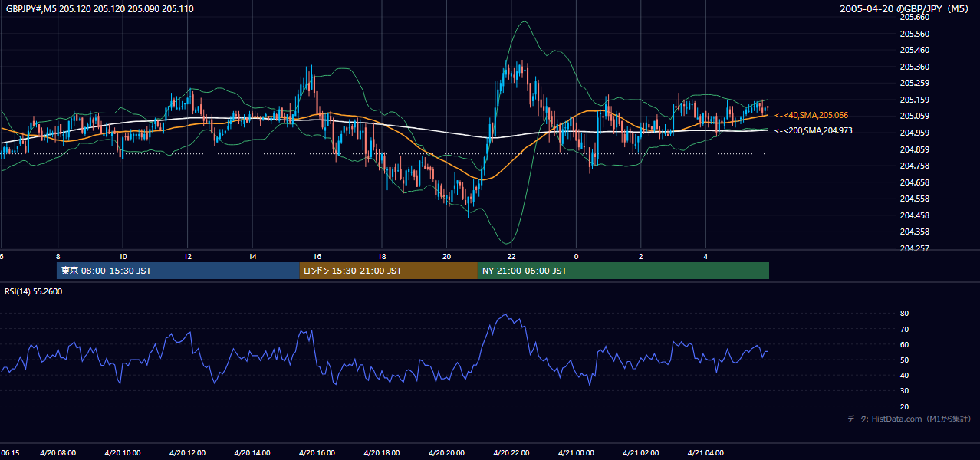Click hour label 18 under price chart

pyautogui.click(x=382, y=256)
